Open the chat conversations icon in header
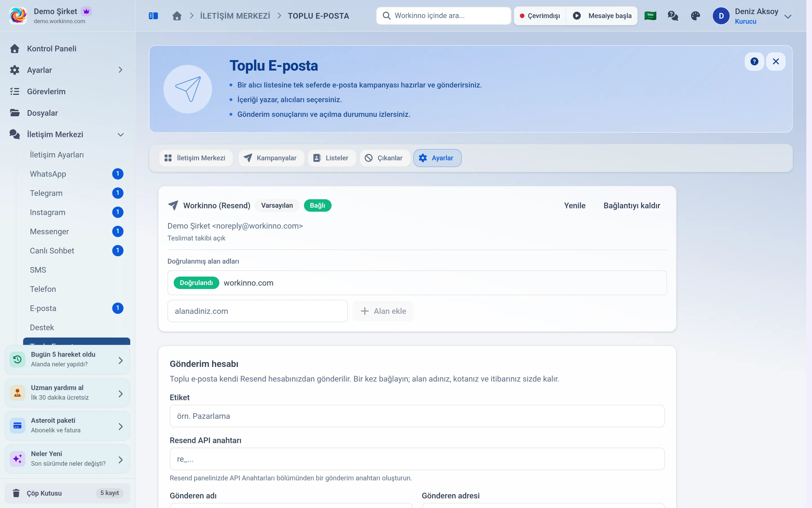812x508 pixels. [x=673, y=16]
